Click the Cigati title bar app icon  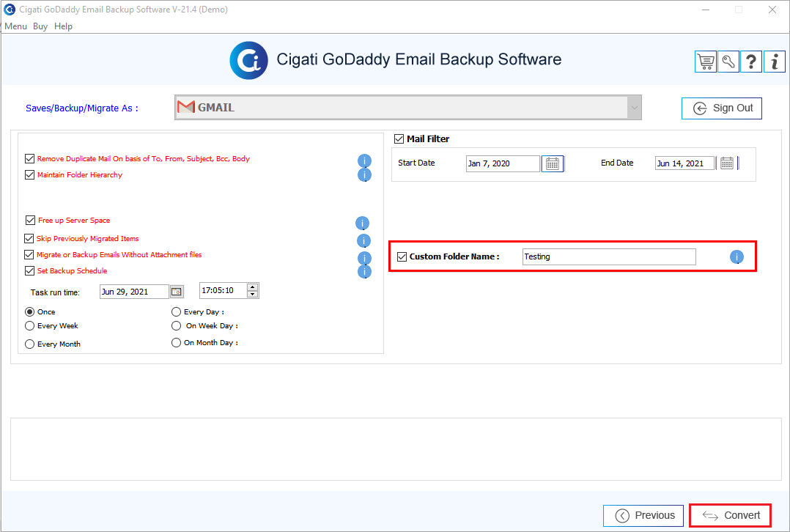point(10,10)
